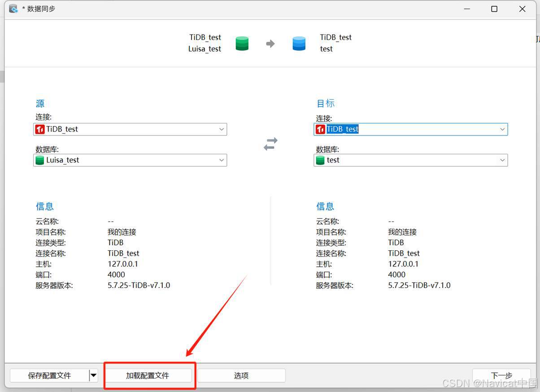The height and width of the screenshot is (392, 540).
Task: Click source server version 5.7.25-TiDB-v7.1.0
Action: 139,285
